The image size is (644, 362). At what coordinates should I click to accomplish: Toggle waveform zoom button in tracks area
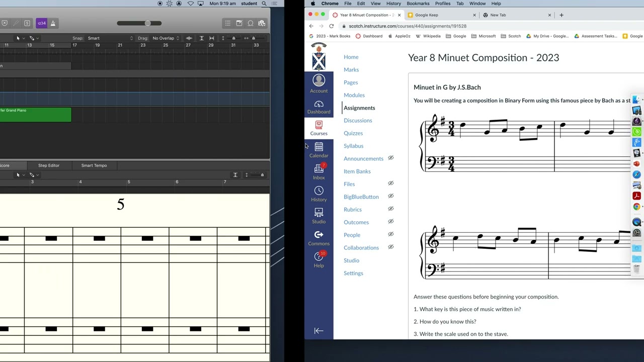(x=189, y=38)
